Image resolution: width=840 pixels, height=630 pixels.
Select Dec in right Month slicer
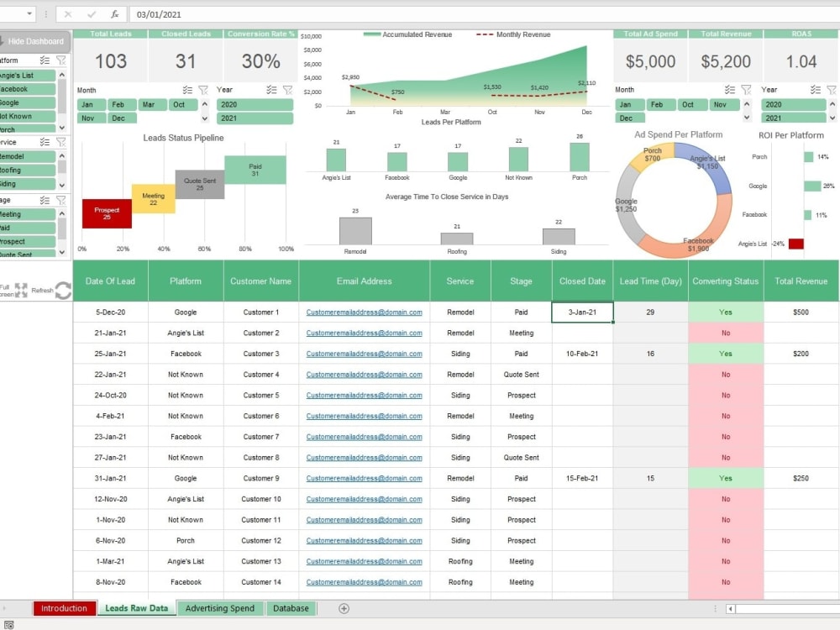coord(629,118)
